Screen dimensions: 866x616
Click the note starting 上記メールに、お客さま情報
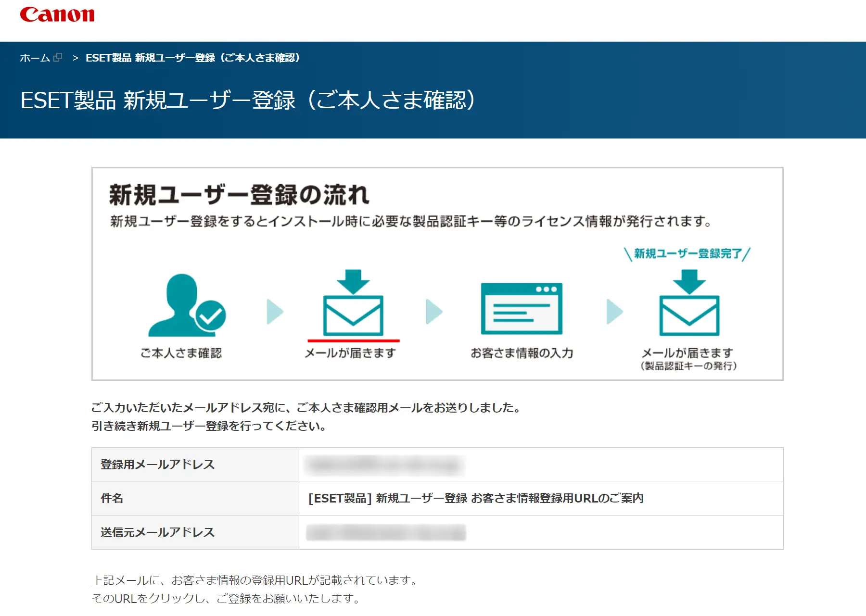pos(255,580)
